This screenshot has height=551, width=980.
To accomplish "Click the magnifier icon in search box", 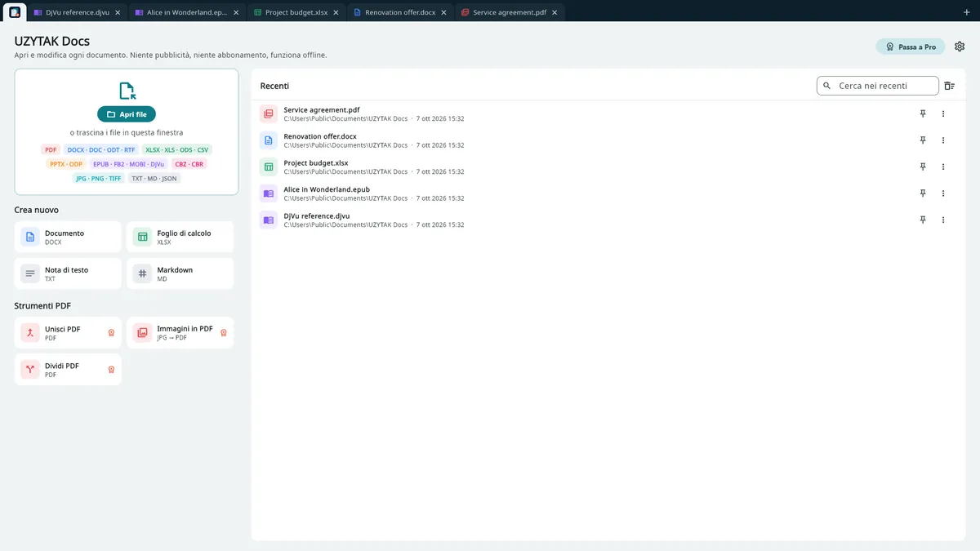I will click(x=826, y=86).
